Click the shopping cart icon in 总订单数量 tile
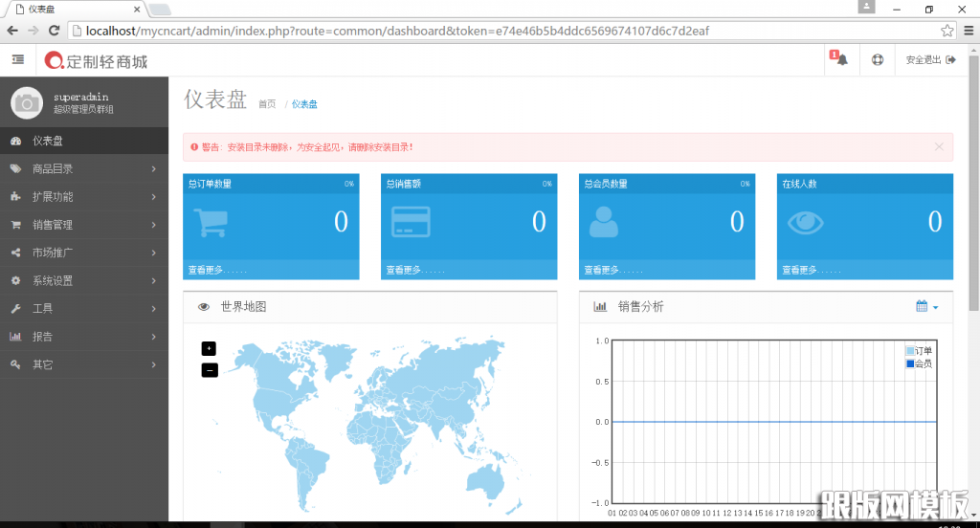The width and height of the screenshot is (980, 528). [211, 223]
